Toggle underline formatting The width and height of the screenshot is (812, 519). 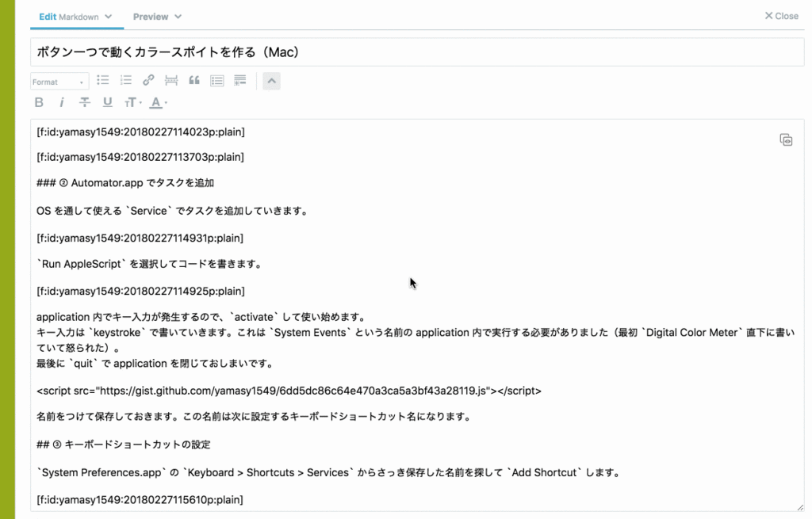click(107, 102)
